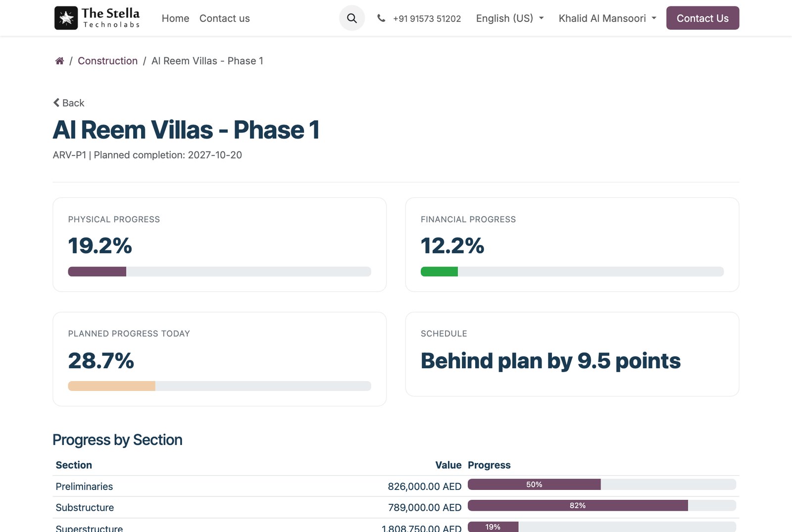Expand the Khalid Al Mansoori user menu
Viewport: 792px width, 532px height.
click(x=607, y=18)
